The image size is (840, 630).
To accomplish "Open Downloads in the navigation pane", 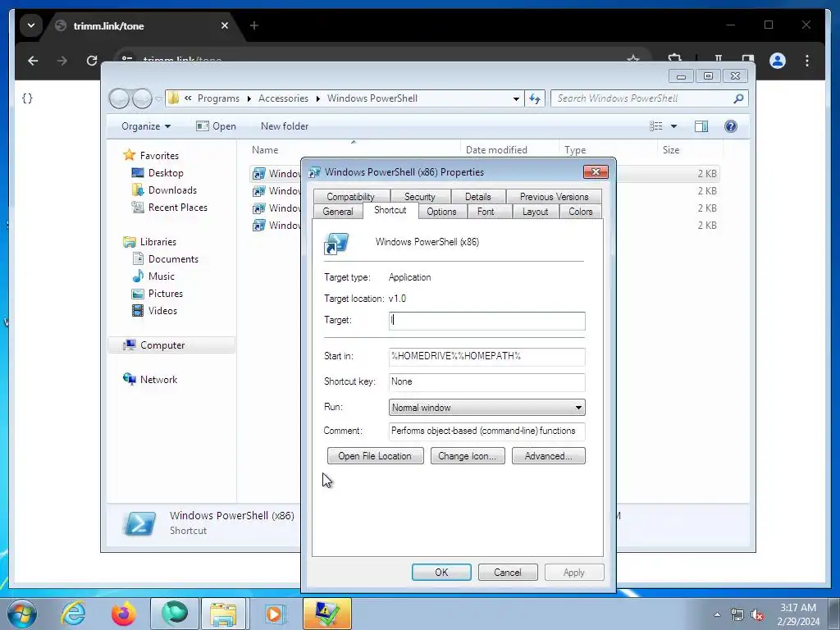I will point(172,190).
